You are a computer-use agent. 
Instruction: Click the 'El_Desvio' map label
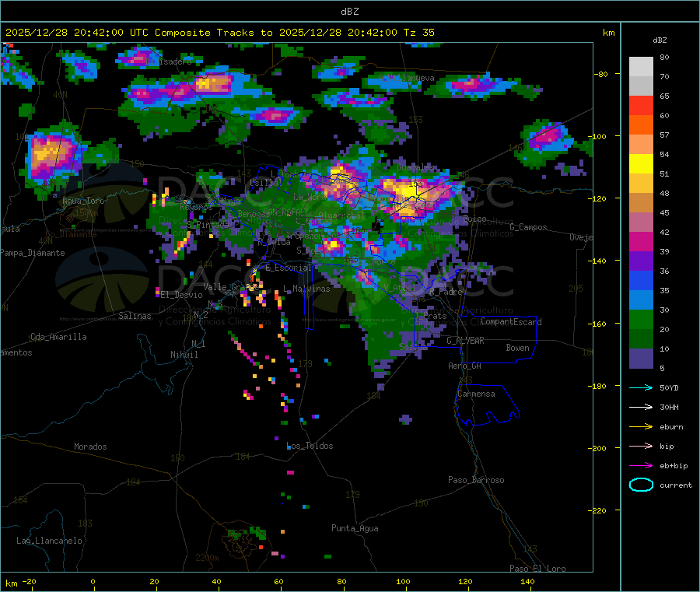pos(181,295)
